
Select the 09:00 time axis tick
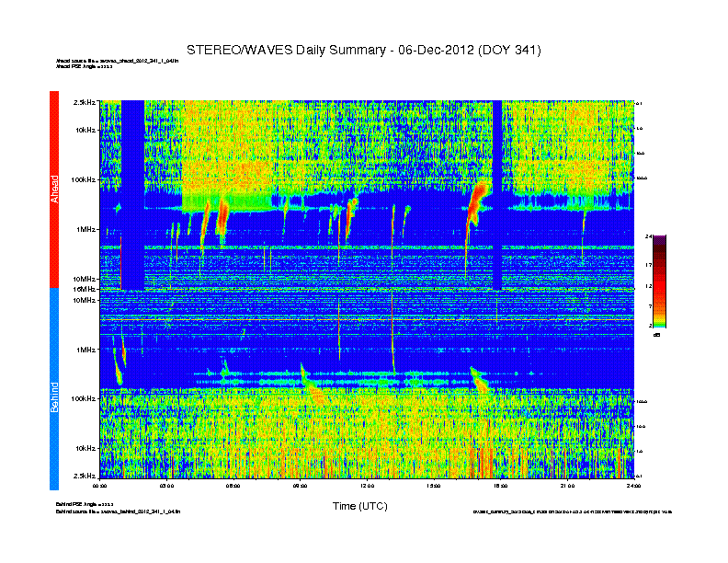pyautogui.click(x=300, y=484)
